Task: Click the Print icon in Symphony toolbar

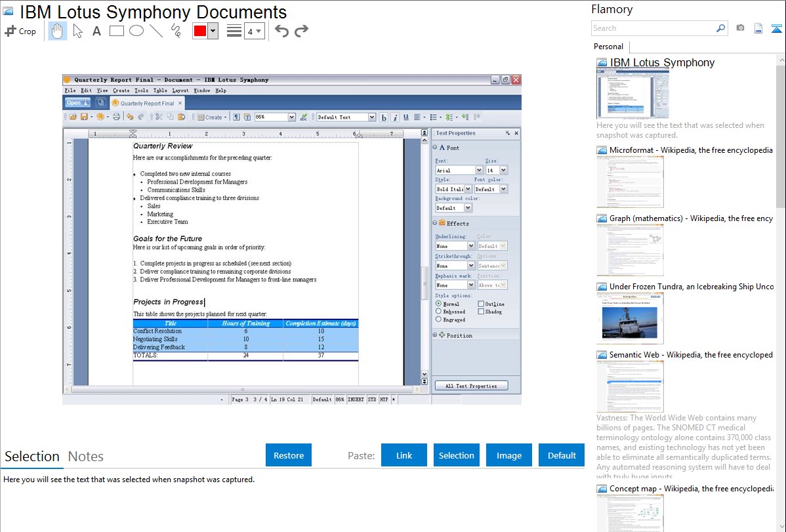Action: (x=116, y=117)
